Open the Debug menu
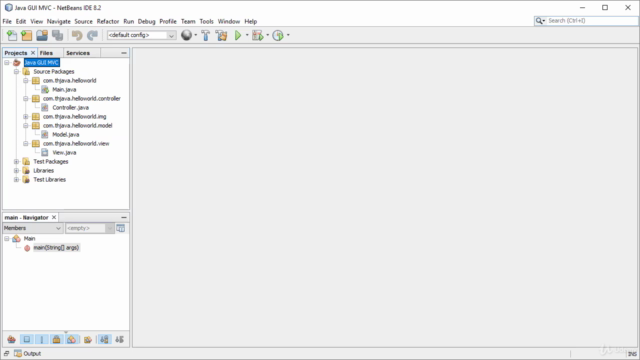The image size is (640, 360). 147,21
